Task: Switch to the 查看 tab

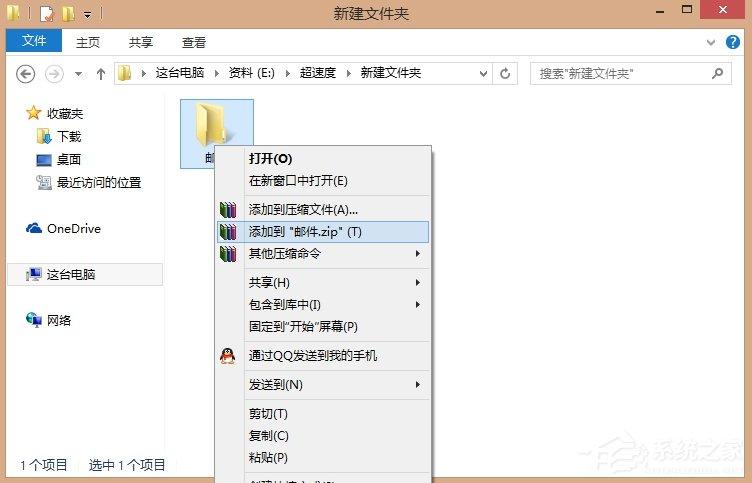Action: tap(194, 42)
